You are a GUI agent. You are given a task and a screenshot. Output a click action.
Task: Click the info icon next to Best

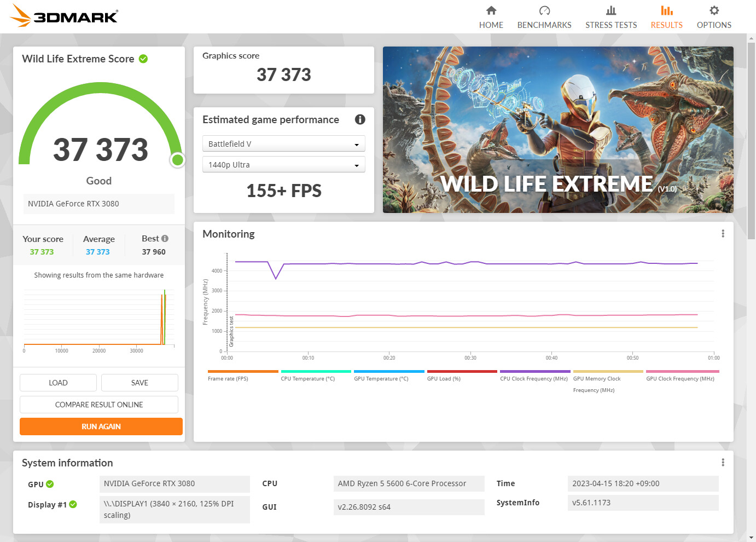click(165, 239)
